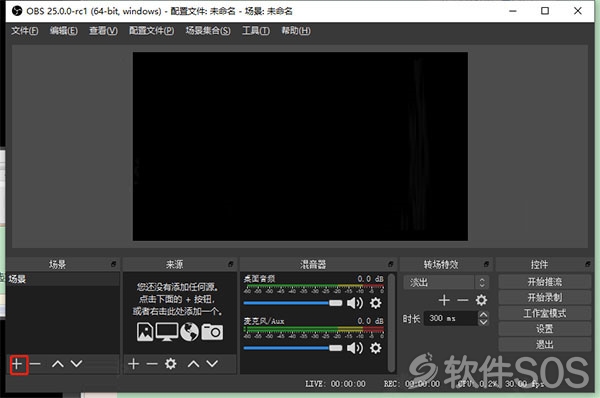Image resolution: width=600 pixels, height=398 pixels.
Task: Adjust the 桌面音频 volume slider
Action: [293, 303]
